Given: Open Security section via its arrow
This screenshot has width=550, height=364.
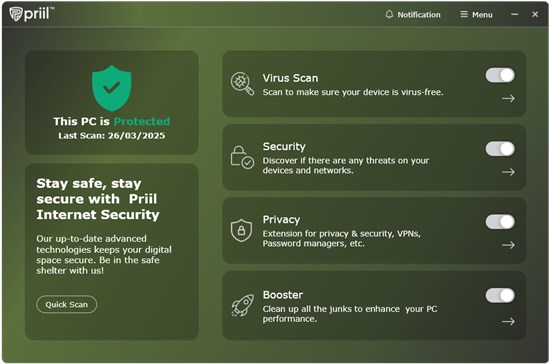Looking at the screenshot, I should coord(508,172).
